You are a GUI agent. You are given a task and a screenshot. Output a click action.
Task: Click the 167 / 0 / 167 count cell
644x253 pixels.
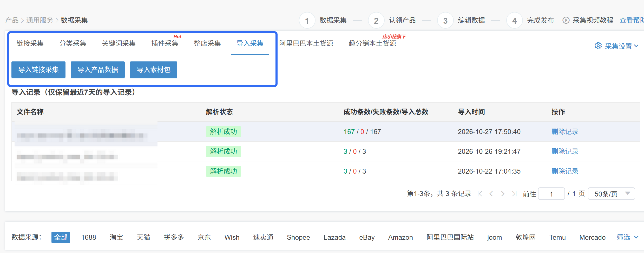point(362,132)
